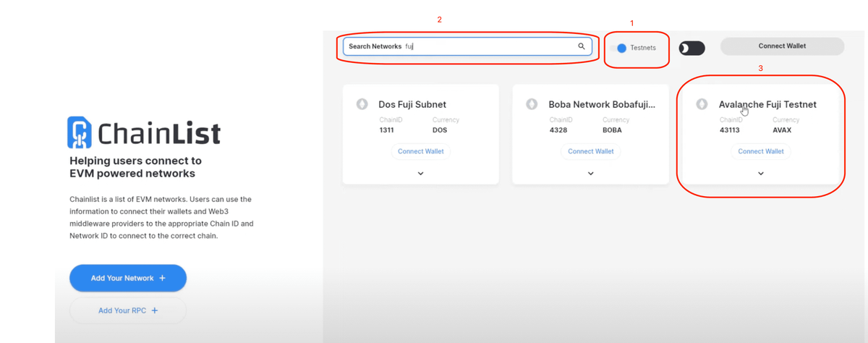Click plus icon on Add Your RPC

pyautogui.click(x=154, y=310)
